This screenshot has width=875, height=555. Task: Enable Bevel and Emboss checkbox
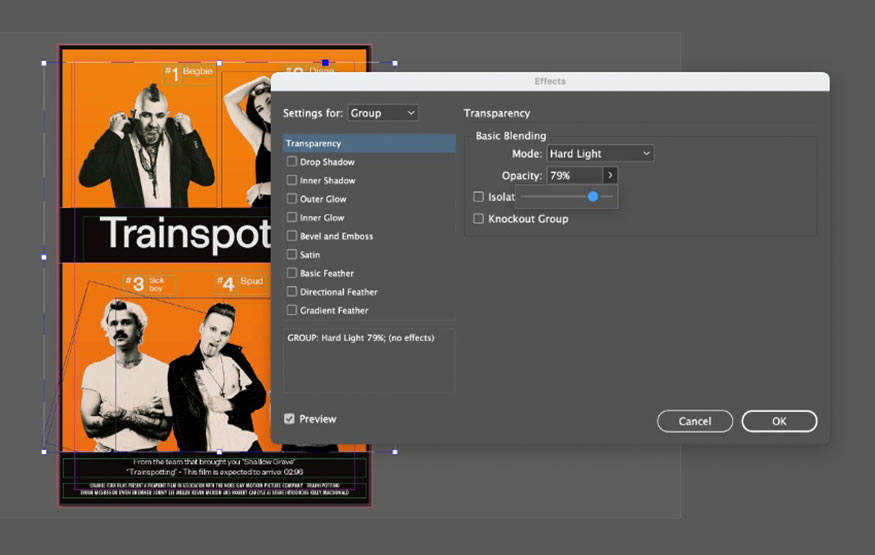click(x=292, y=236)
